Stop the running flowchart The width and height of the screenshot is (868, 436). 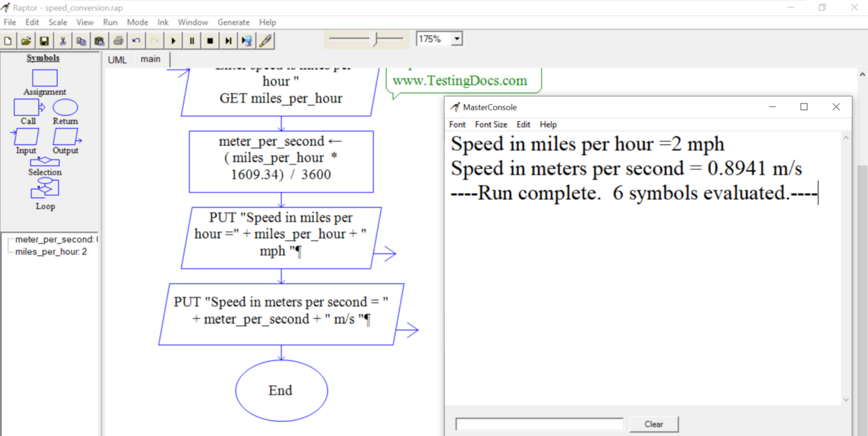210,40
